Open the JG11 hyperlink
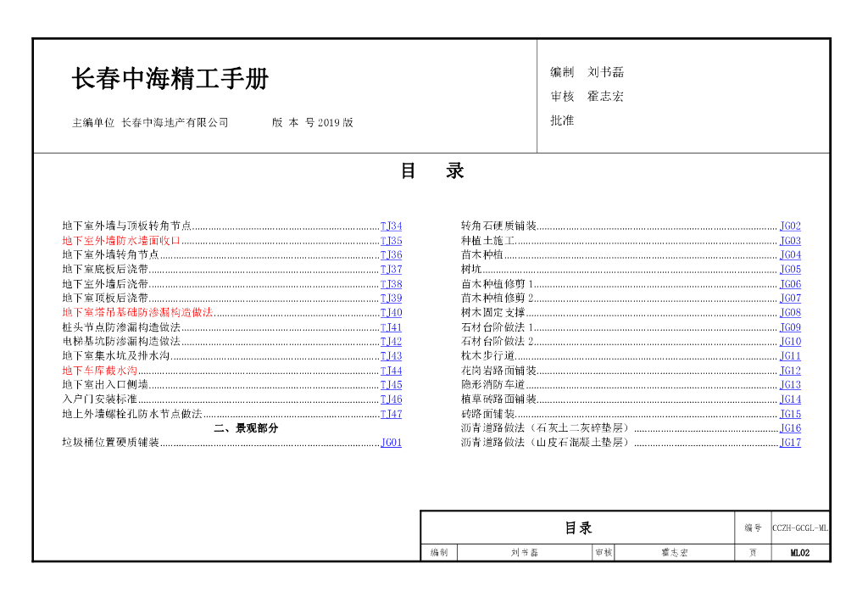 point(790,356)
